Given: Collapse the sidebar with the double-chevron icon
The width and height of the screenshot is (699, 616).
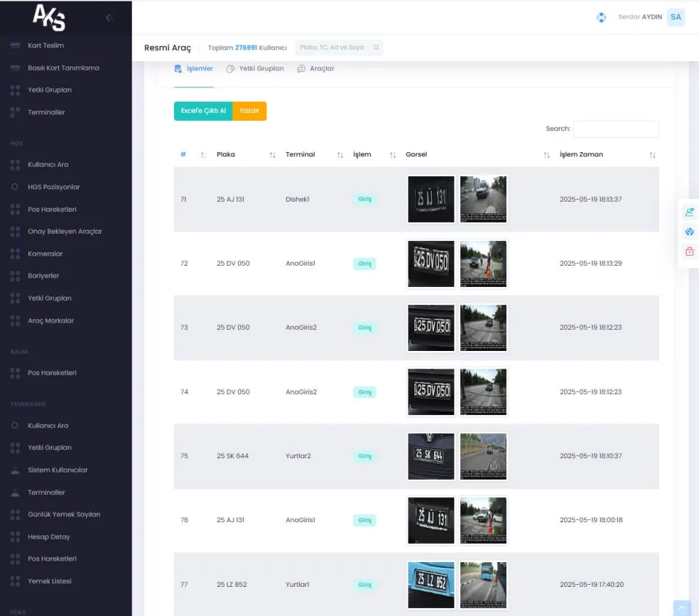Looking at the screenshot, I should tap(110, 17).
